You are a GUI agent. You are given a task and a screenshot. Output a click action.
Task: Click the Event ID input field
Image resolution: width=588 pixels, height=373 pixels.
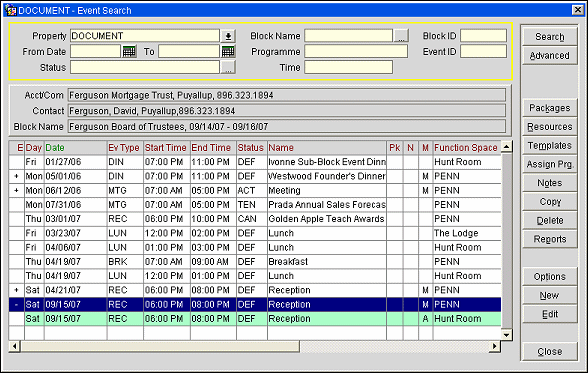click(x=483, y=51)
